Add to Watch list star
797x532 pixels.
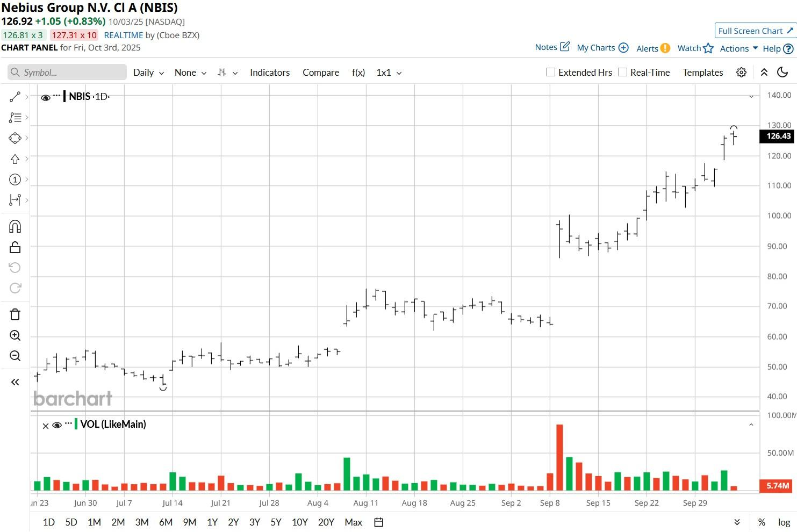pos(708,48)
